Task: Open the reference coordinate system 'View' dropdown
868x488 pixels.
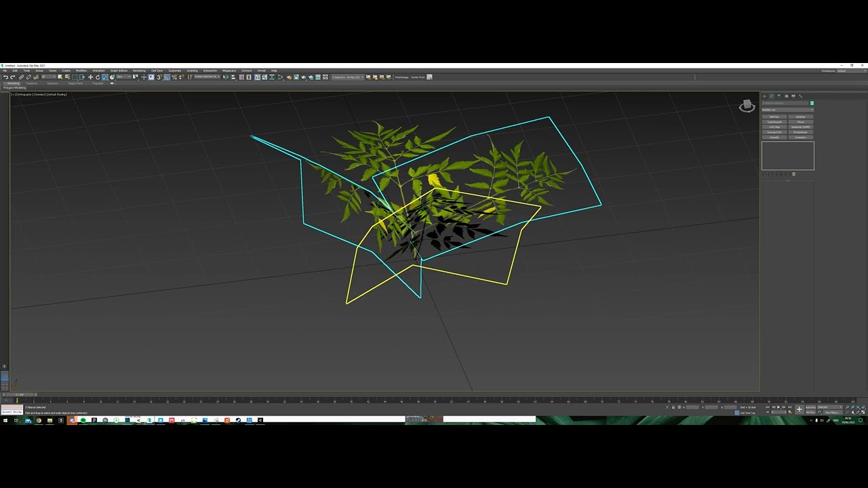Action: pyautogui.click(x=123, y=77)
